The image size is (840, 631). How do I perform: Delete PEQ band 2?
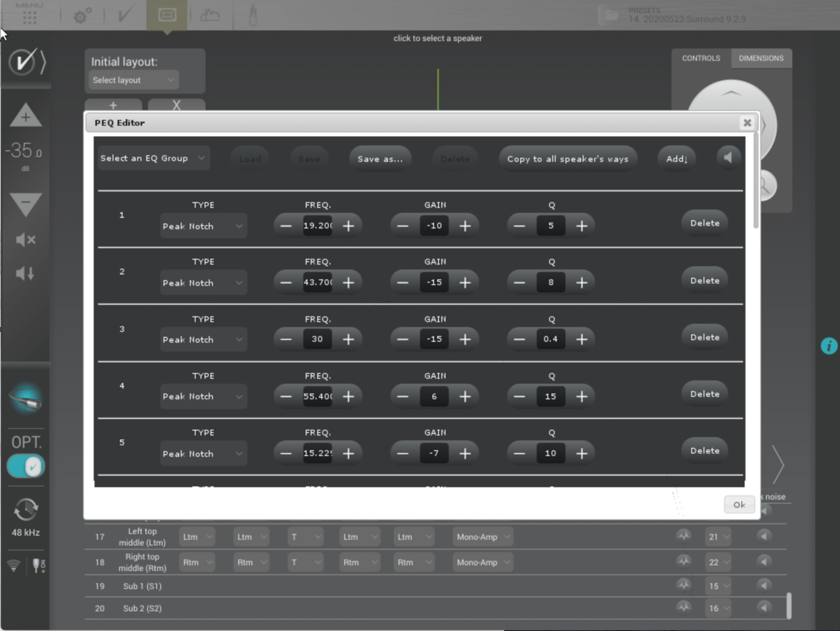705,280
